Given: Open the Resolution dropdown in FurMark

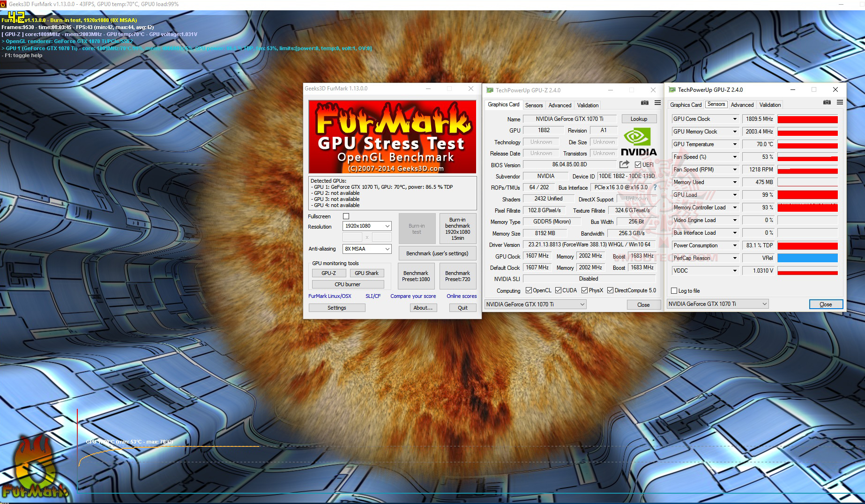Looking at the screenshot, I should 367,226.
